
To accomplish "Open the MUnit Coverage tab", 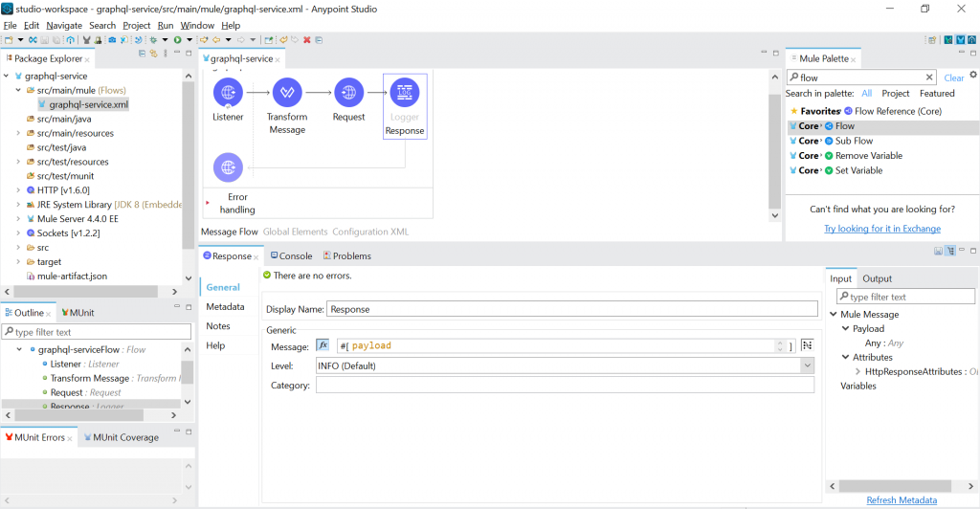I will click(x=122, y=438).
